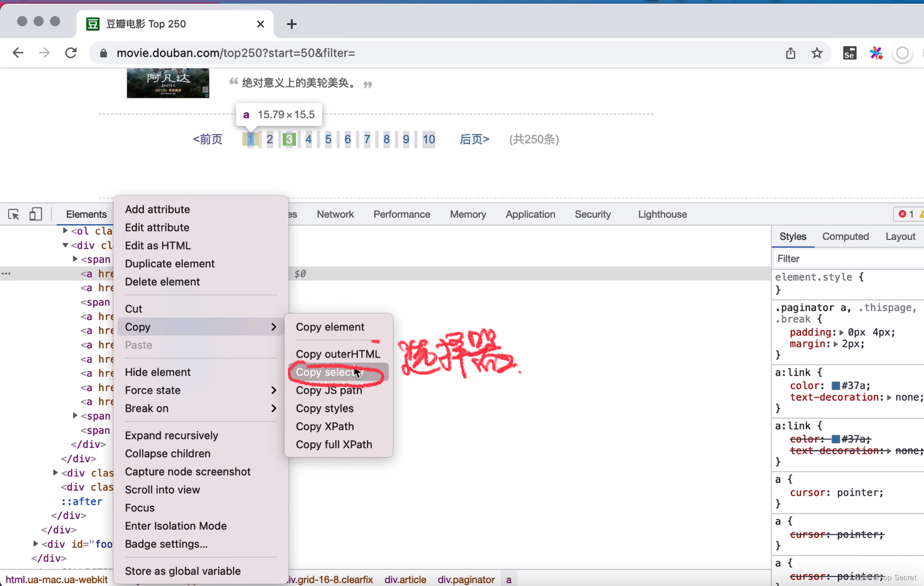Viewport: 924px width, 586px height.
Task: Select div.article in the breadcrumb
Action: 405,580
